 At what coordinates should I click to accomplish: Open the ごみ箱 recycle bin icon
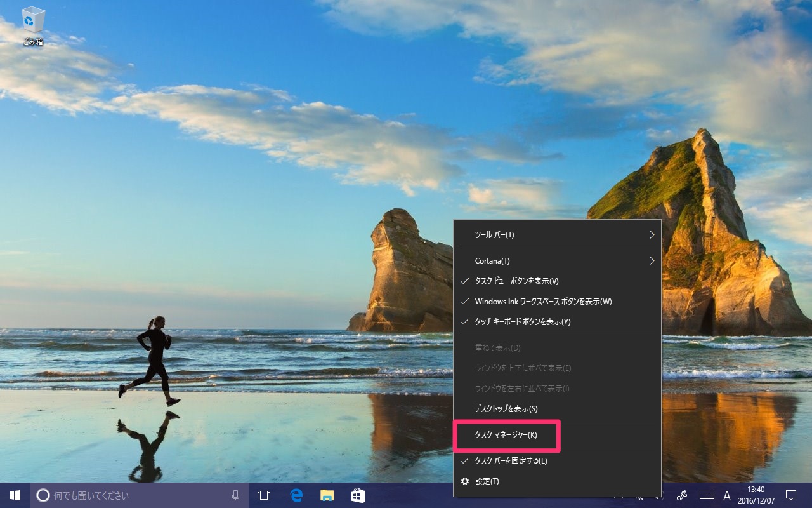tap(33, 25)
